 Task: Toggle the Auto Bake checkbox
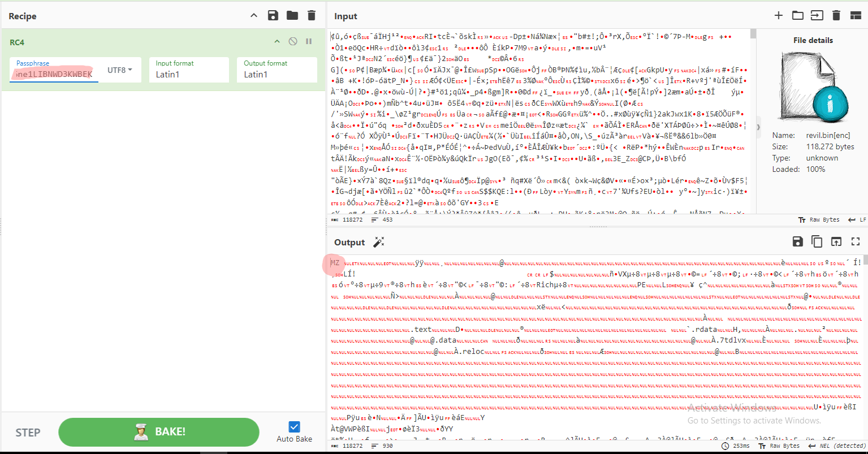click(294, 427)
